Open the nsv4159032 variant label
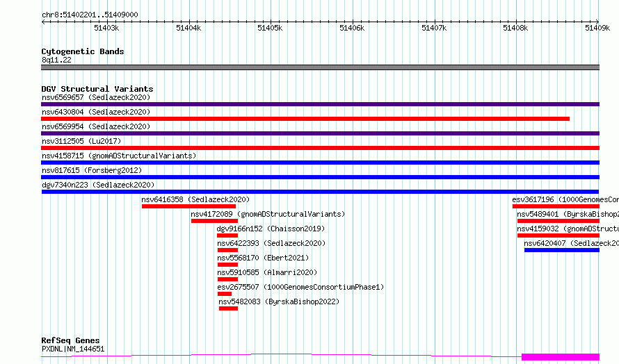 tap(568, 229)
